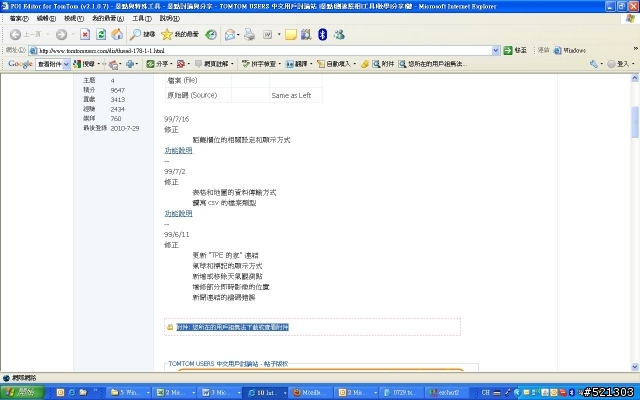Click 登入 sign-in on Google Toolbar

[x=619, y=64]
